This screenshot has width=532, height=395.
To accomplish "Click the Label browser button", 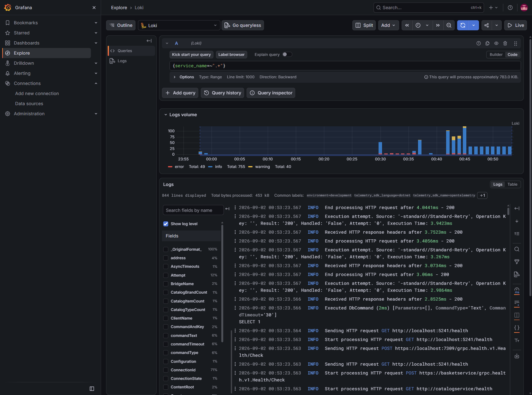I will point(231,55).
